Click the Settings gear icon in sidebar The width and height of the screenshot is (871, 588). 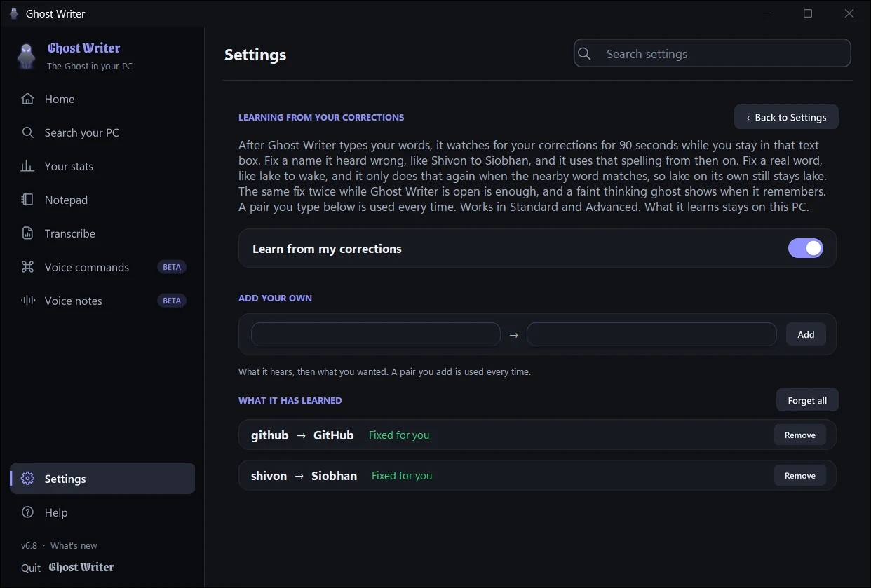[x=27, y=479]
